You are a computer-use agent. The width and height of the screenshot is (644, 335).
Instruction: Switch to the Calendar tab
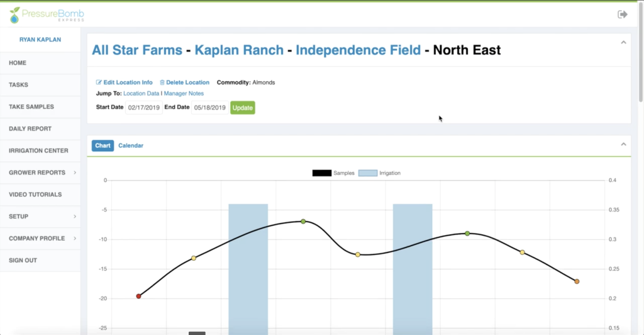[x=131, y=145]
